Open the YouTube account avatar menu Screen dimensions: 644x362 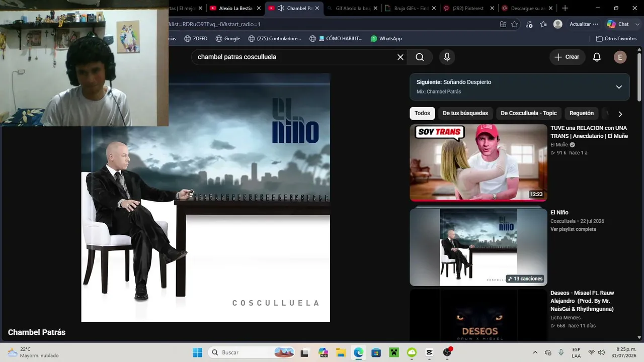click(620, 57)
